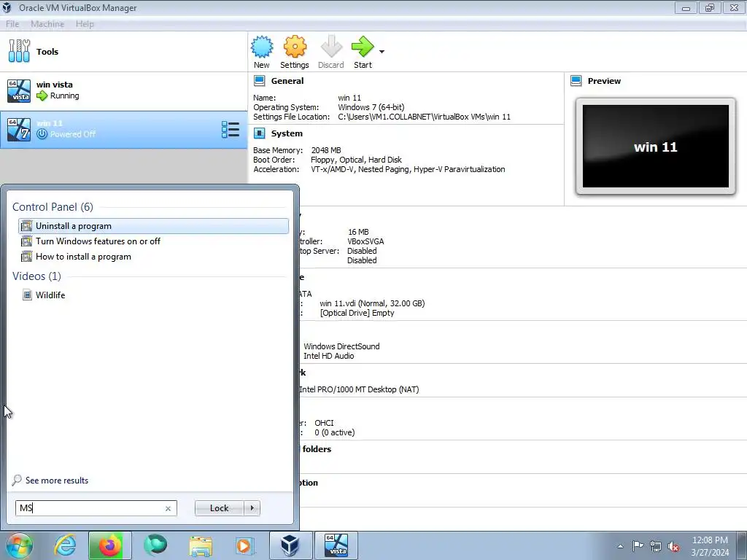
Task: Click the win 11.vdi storage entry
Action: click(x=372, y=303)
